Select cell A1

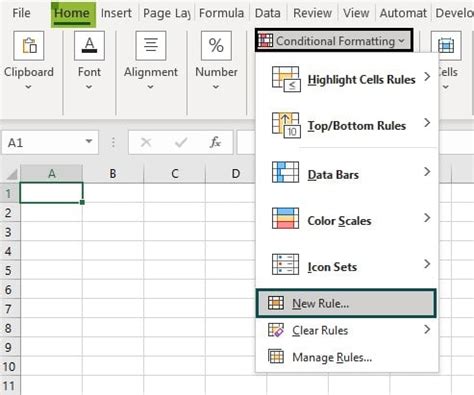pyautogui.click(x=51, y=193)
